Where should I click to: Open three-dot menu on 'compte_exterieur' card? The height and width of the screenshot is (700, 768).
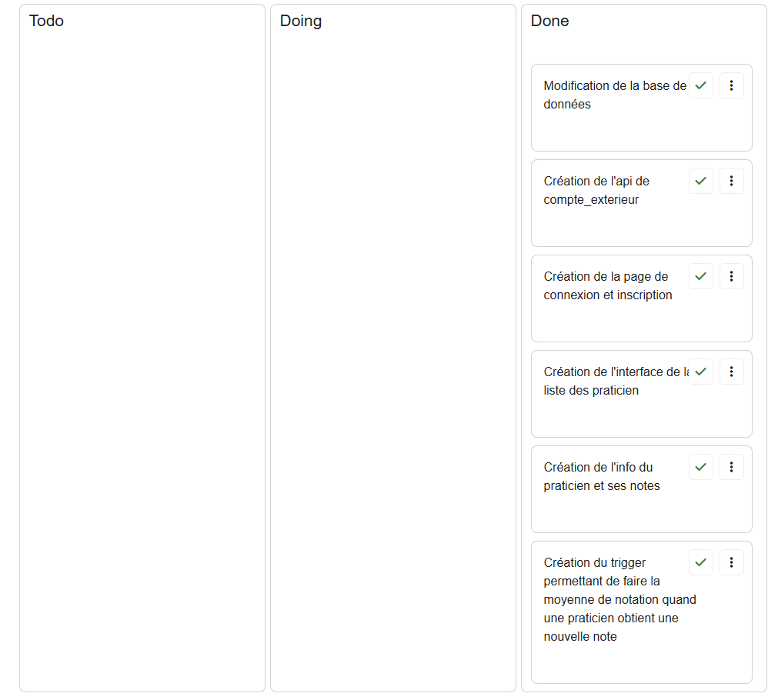pyautogui.click(x=731, y=181)
